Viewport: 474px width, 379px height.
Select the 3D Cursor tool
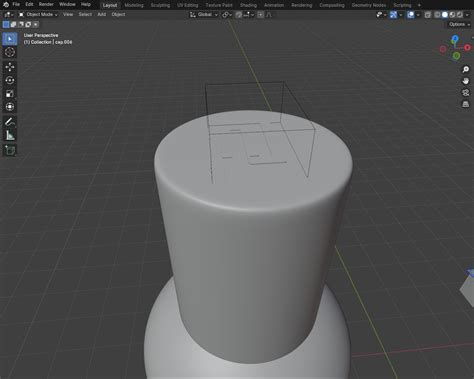pos(10,52)
